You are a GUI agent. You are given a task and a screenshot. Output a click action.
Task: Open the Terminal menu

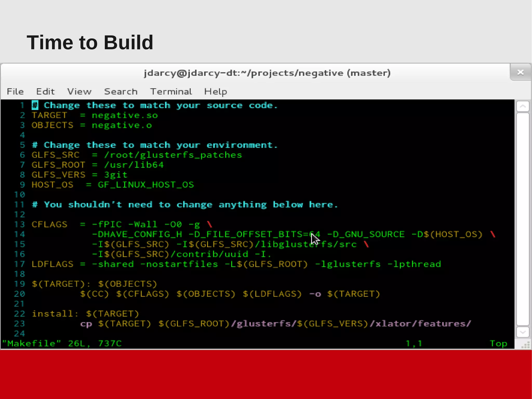pyautogui.click(x=171, y=91)
